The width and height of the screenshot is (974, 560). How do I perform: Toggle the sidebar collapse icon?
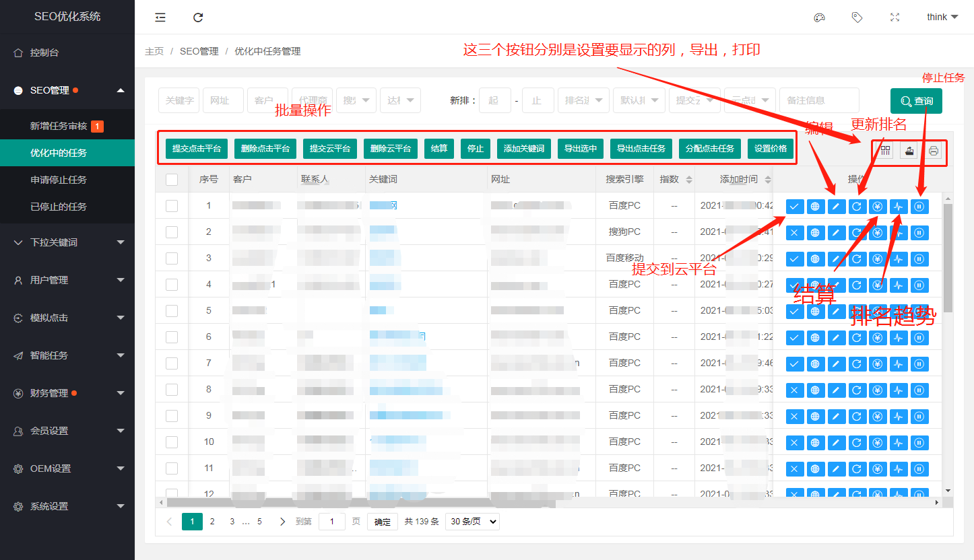160,17
